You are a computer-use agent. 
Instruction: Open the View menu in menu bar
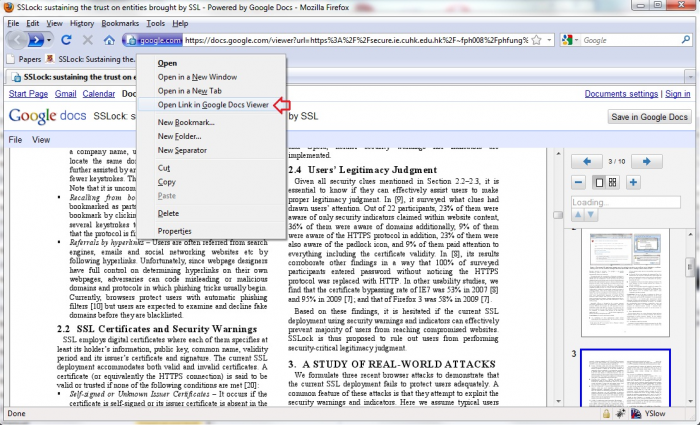[54, 24]
